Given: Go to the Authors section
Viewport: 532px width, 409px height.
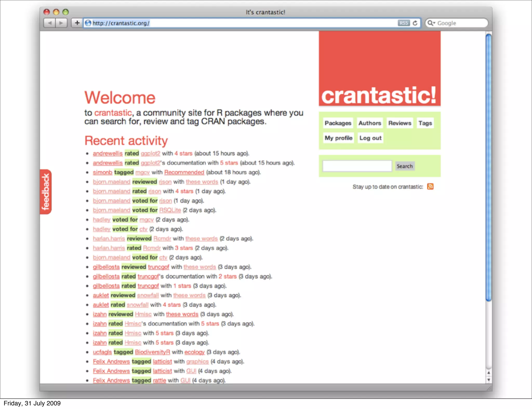Looking at the screenshot, I should (370, 123).
